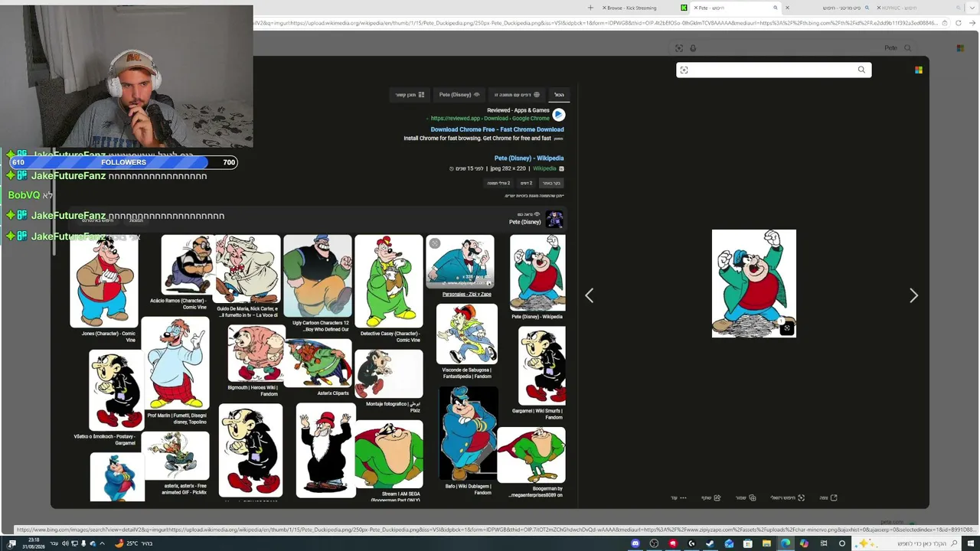The width and height of the screenshot is (980, 551).
Task: Open a new browser tab with plus button
Action: 590,8
